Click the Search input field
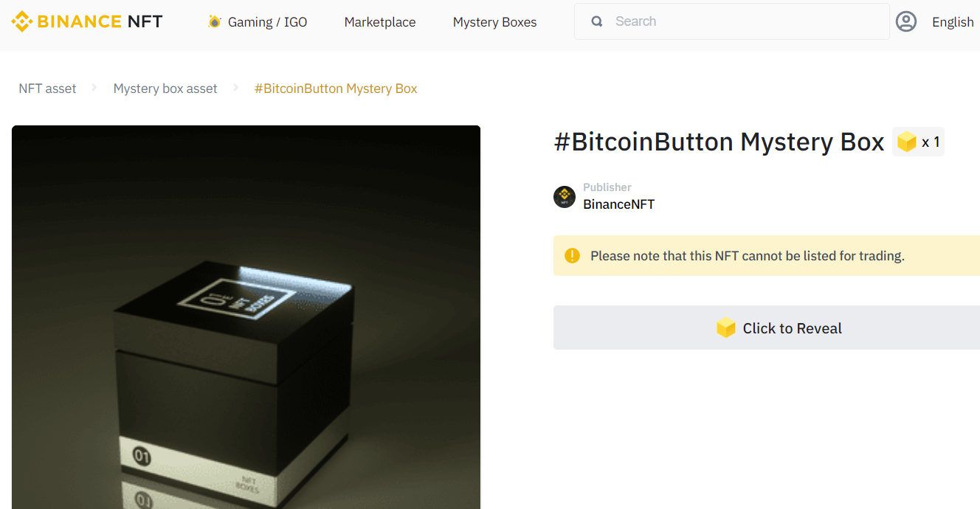980x509 pixels. point(731,21)
